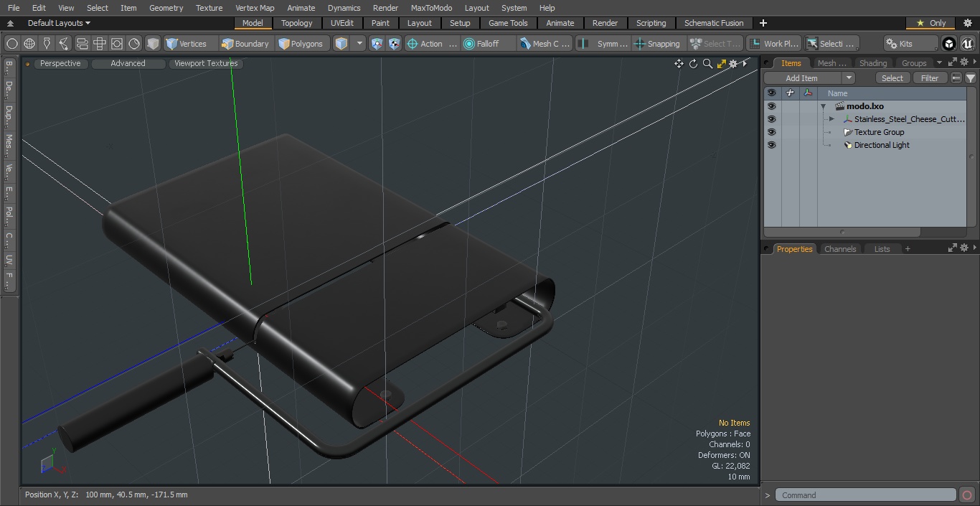This screenshot has width=980, height=506.
Task: Open the Vertex Map menu
Action: [255, 8]
